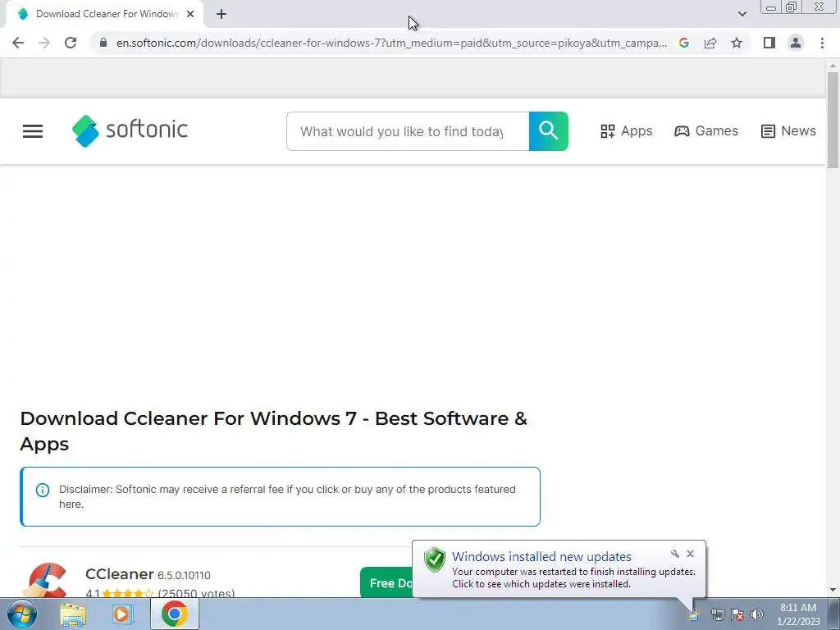Go back using the browser back arrow
Screen dimensions: 840x630
tap(18, 43)
